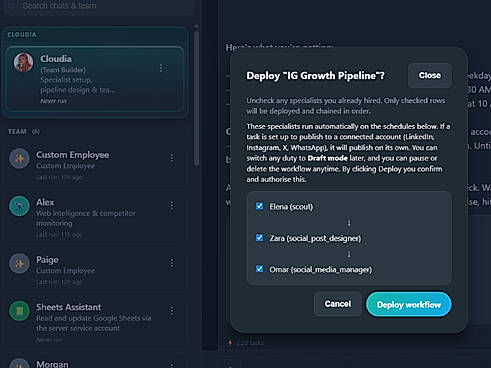Open Cloudia's three-dot options menu
491x368 pixels.
[x=161, y=68]
